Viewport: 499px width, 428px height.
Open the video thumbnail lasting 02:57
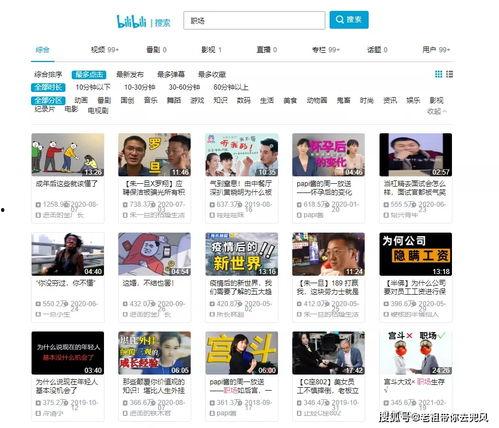(x=416, y=155)
